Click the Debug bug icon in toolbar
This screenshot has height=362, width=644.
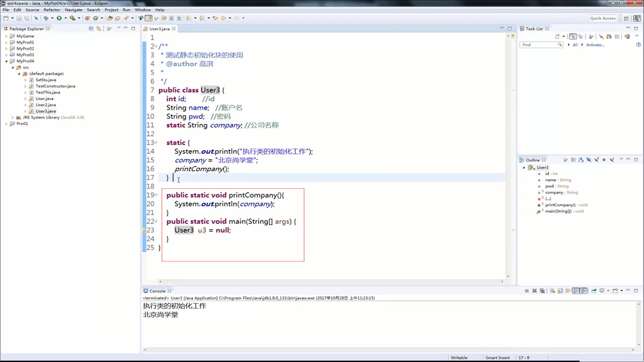46,18
